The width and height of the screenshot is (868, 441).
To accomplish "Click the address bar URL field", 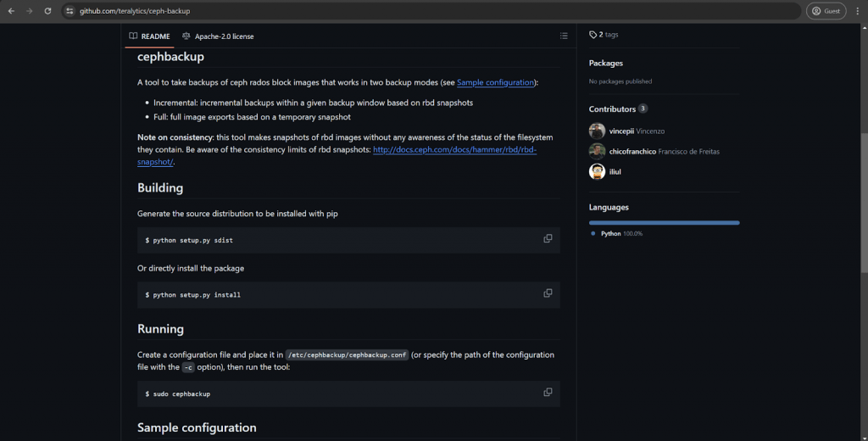I will click(424, 11).
